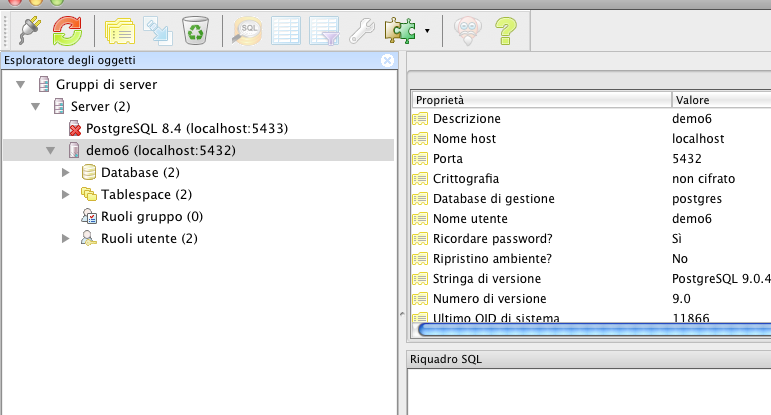This screenshot has height=415, width=771.
Task: Click the Ruoli gruppo icon
Action: (x=89, y=216)
